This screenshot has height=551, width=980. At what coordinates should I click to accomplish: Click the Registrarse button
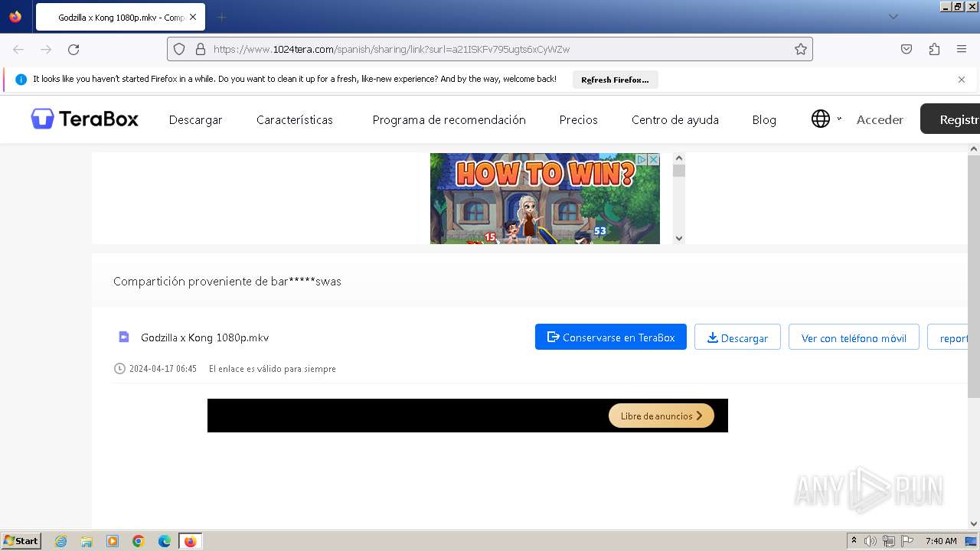tap(950, 119)
